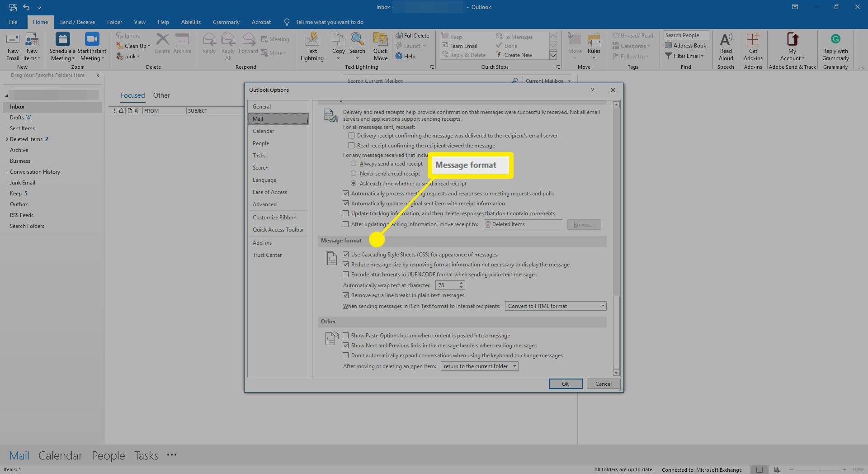The image size is (868, 474).
Task: Click Automatically wrap text character field
Action: click(x=447, y=285)
